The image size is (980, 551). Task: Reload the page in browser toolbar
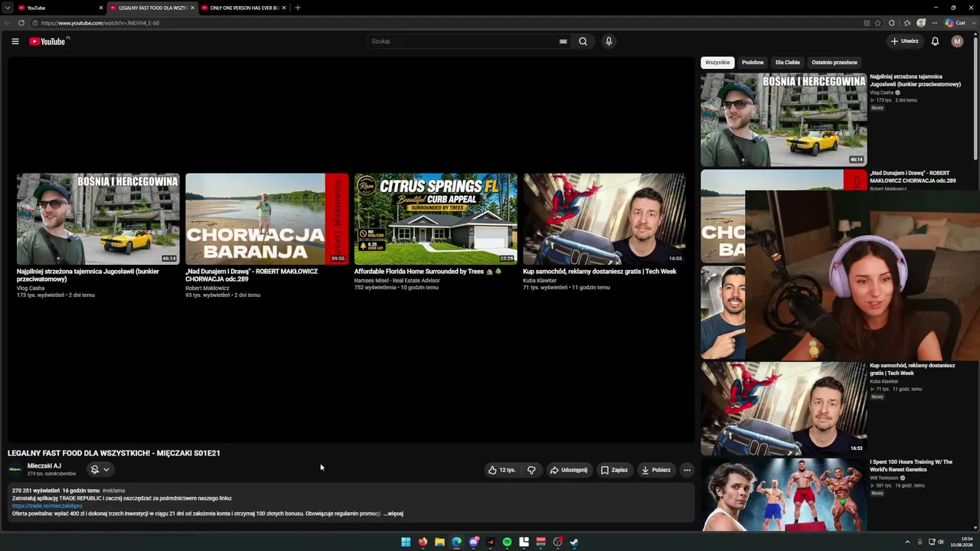21,23
